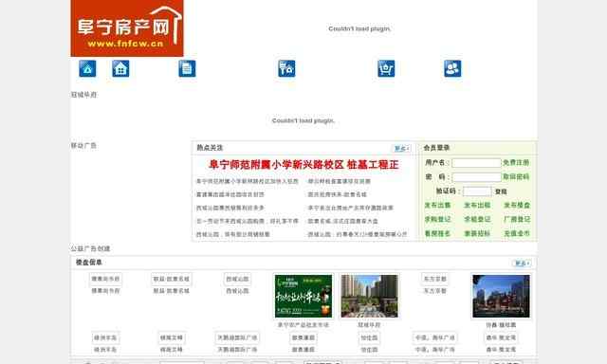Focus the 用户名 input field
This screenshot has width=607, height=364.
tap(476, 163)
